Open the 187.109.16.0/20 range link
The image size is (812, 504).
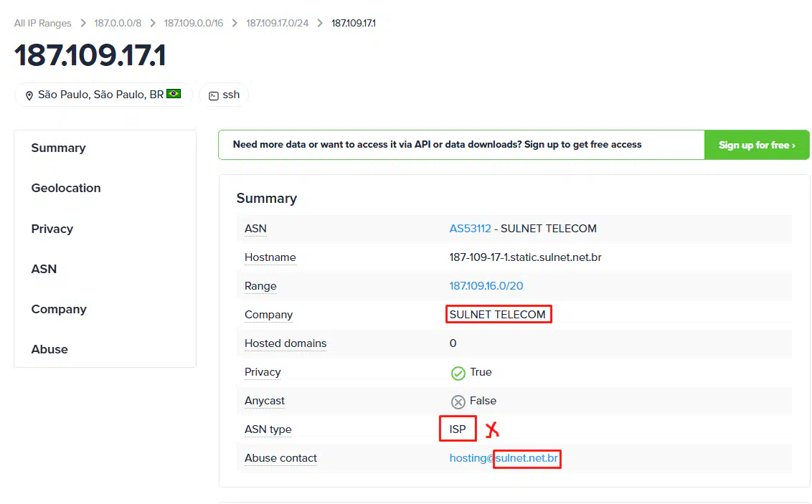click(486, 285)
